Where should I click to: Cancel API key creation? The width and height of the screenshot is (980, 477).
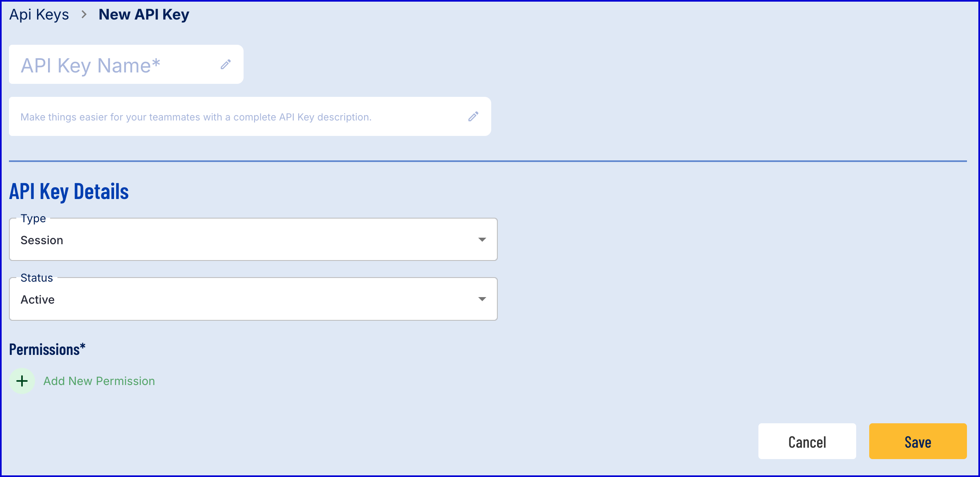[807, 441]
